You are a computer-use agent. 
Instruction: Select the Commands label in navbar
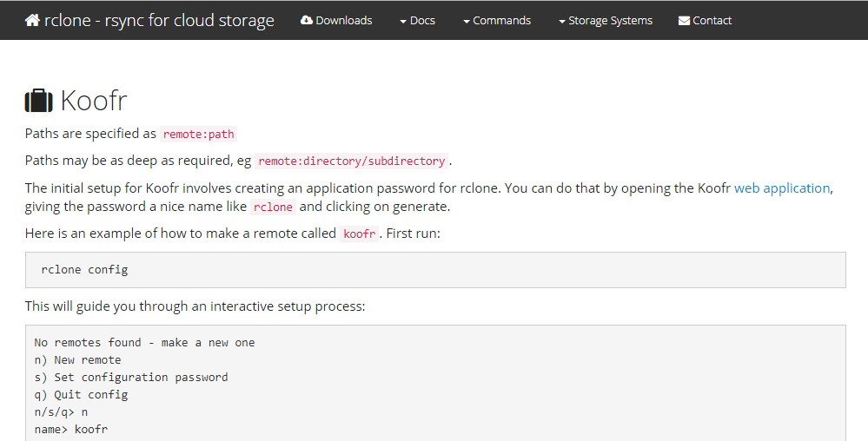[501, 20]
